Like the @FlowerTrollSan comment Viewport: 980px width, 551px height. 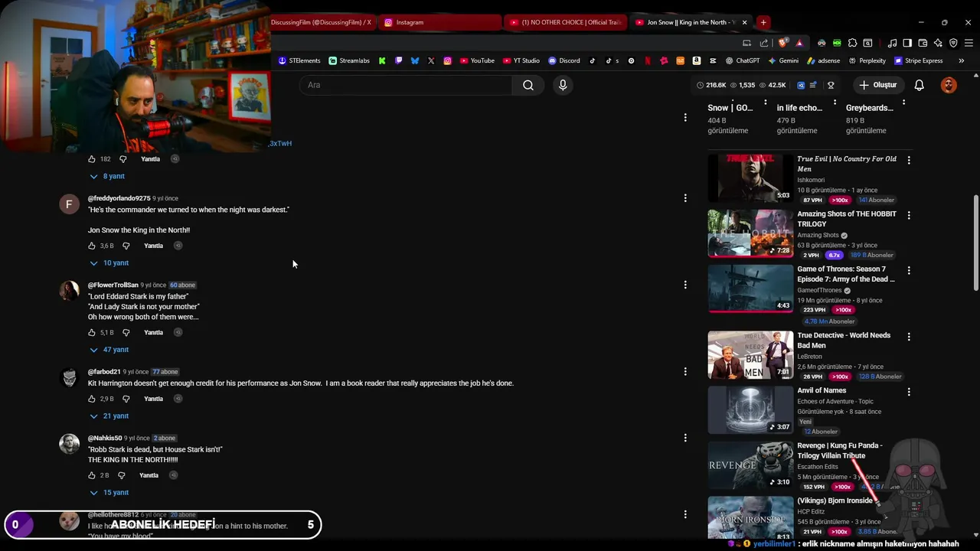[x=92, y=332]
